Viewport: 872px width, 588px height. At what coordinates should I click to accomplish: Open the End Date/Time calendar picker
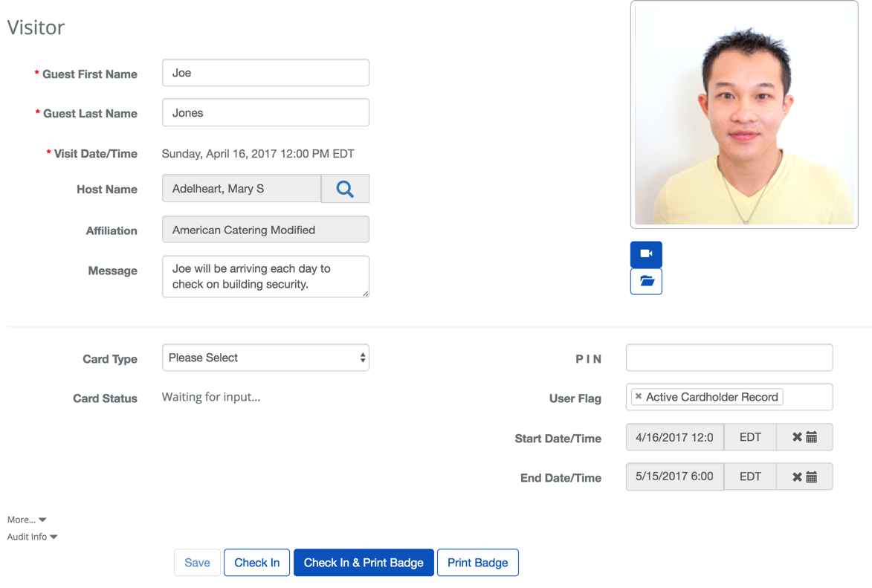pos(812,477)
